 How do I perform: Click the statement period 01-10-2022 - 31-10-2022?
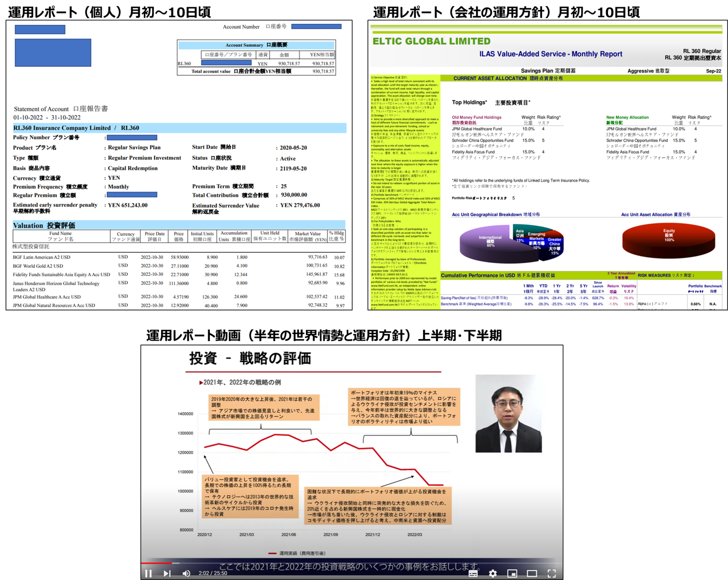(47, 117)
